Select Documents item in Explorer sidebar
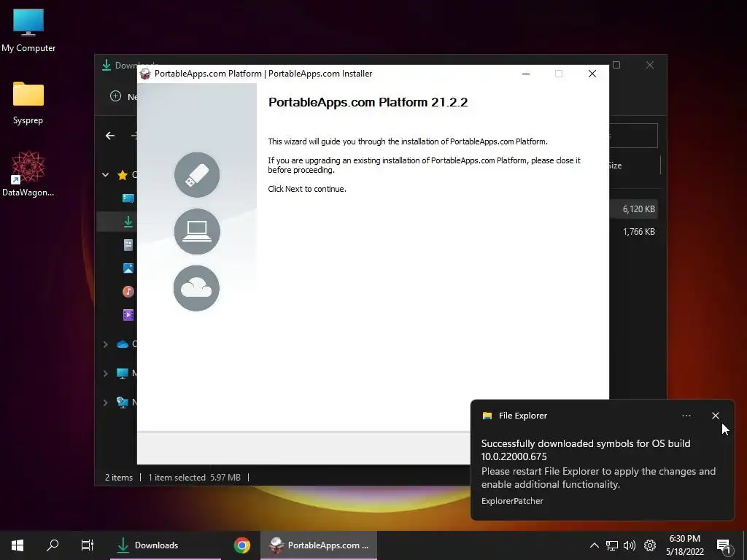 click(x=128, y=245)
